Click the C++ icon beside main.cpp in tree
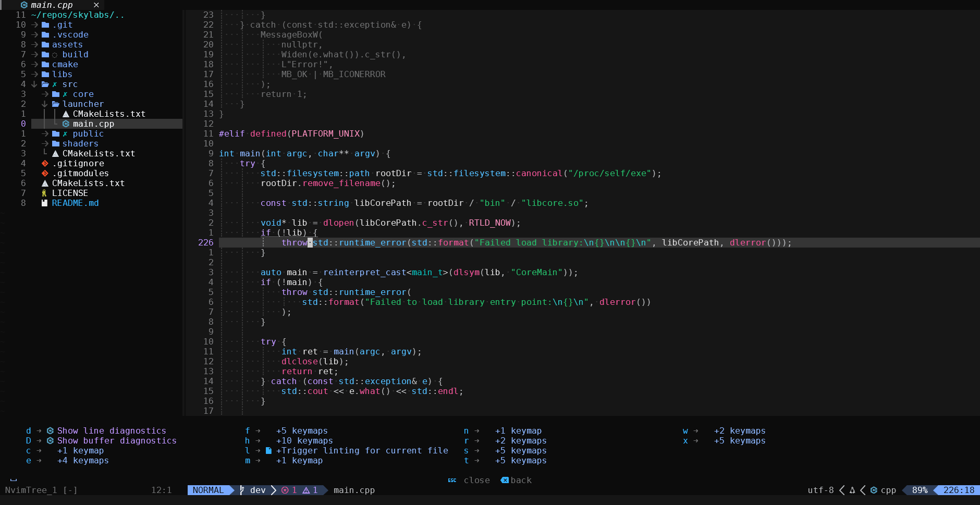This screenshot has height=505, width=980. coord(66,124)
